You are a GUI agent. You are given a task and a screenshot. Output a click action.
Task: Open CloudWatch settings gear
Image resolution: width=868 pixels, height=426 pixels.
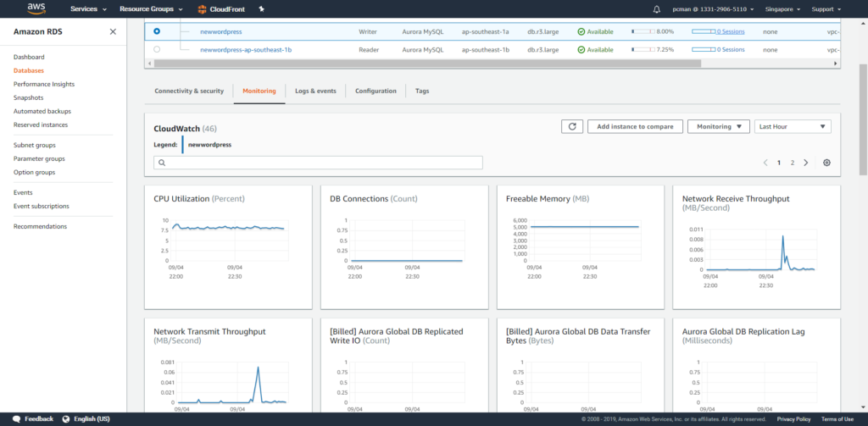tap(826, 163)
